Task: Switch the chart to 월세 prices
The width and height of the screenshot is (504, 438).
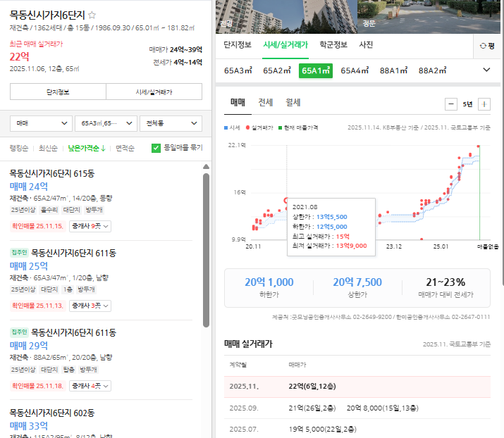Action: (293, 103)
